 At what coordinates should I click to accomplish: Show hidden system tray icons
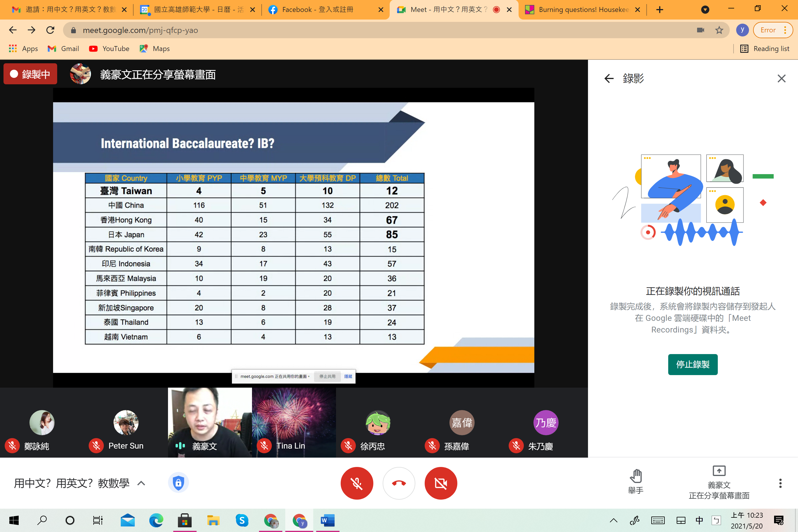[613, 520]
